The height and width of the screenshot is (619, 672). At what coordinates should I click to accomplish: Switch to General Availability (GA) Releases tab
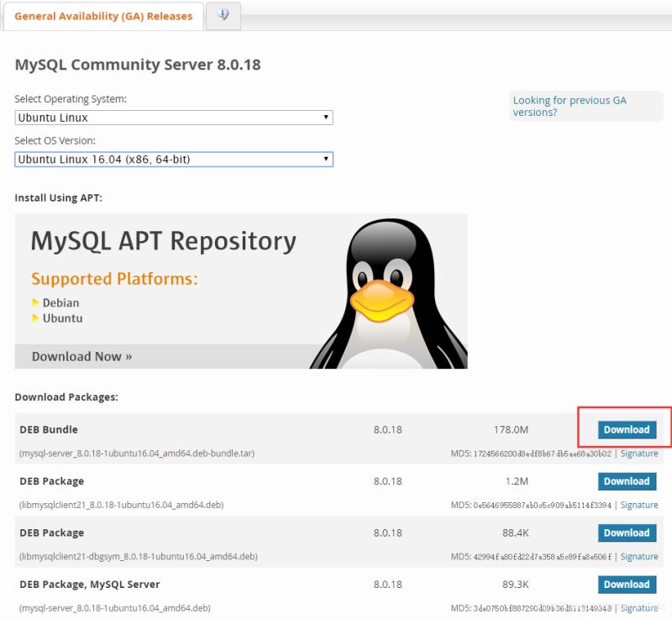103,16
